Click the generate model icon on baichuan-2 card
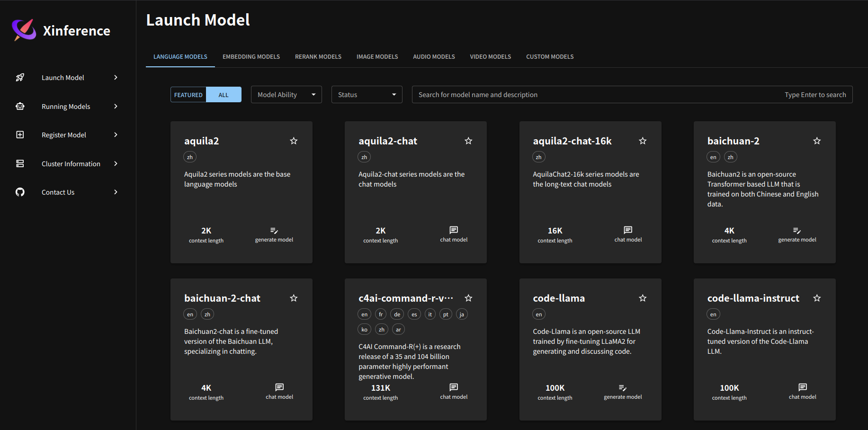The image size is (868, 430). (797, 231)
